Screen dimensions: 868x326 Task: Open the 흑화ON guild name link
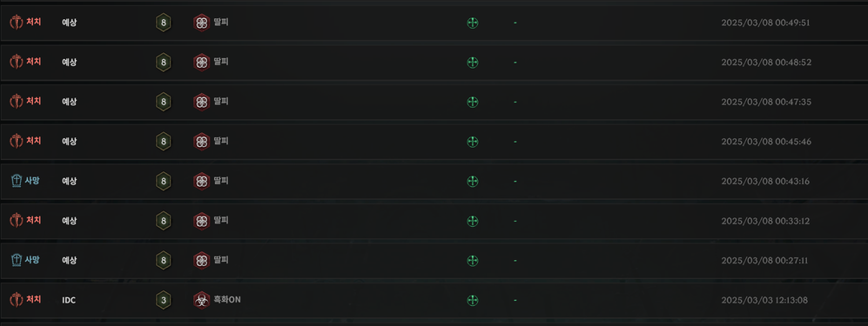[x=227, y=299]
